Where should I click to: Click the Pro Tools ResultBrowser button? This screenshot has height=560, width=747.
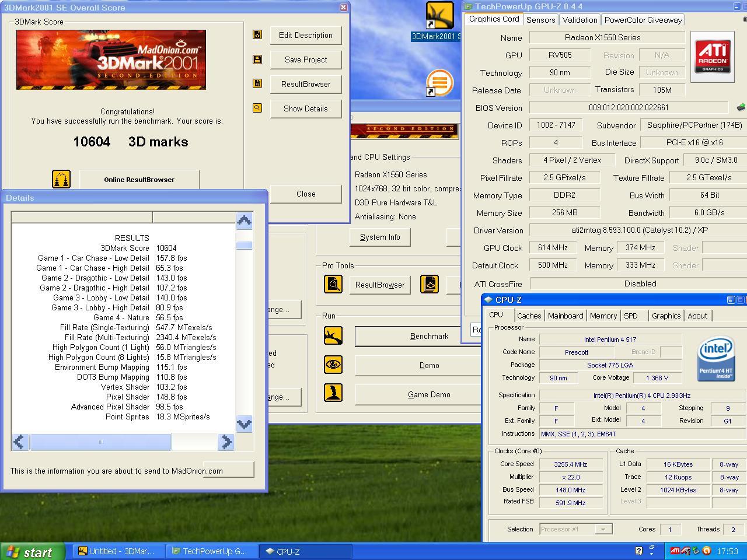(380, 285)
